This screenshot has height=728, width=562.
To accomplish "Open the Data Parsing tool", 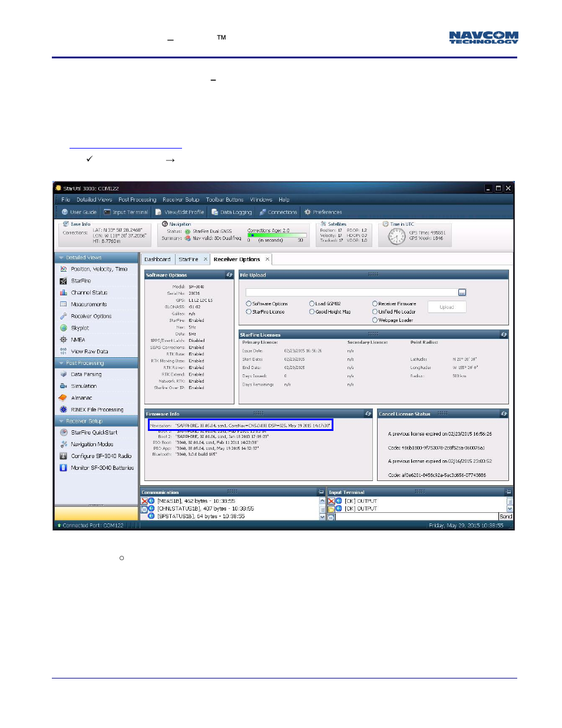I will (81, 374).
